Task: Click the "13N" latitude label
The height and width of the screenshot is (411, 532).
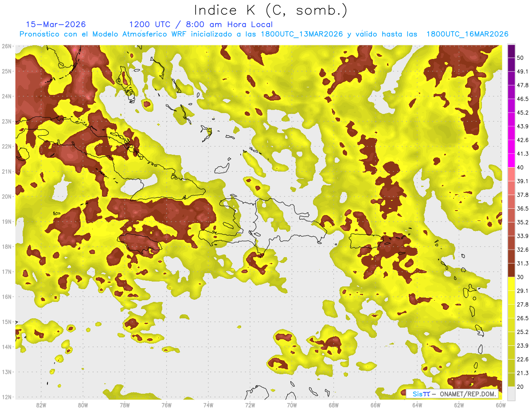Action: [x=6, y=372]
